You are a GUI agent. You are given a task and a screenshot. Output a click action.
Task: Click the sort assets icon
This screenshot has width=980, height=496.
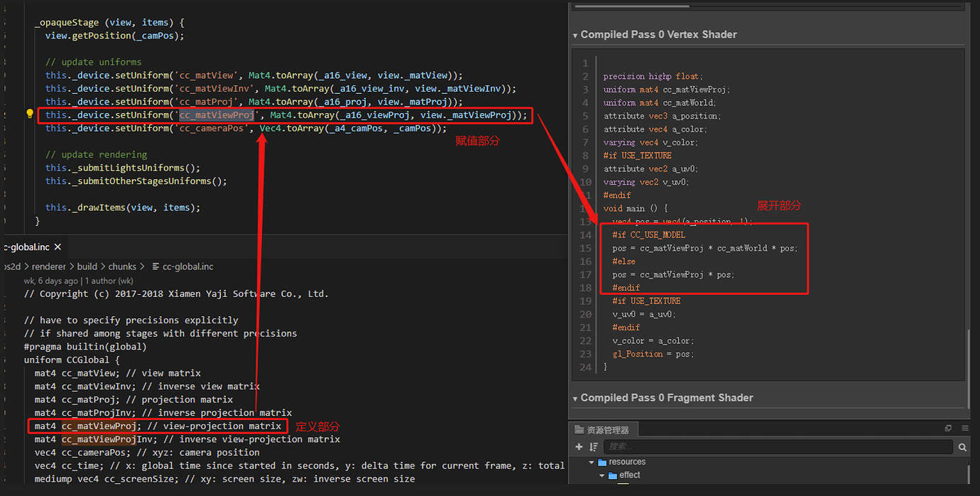[x=594, y=447]
